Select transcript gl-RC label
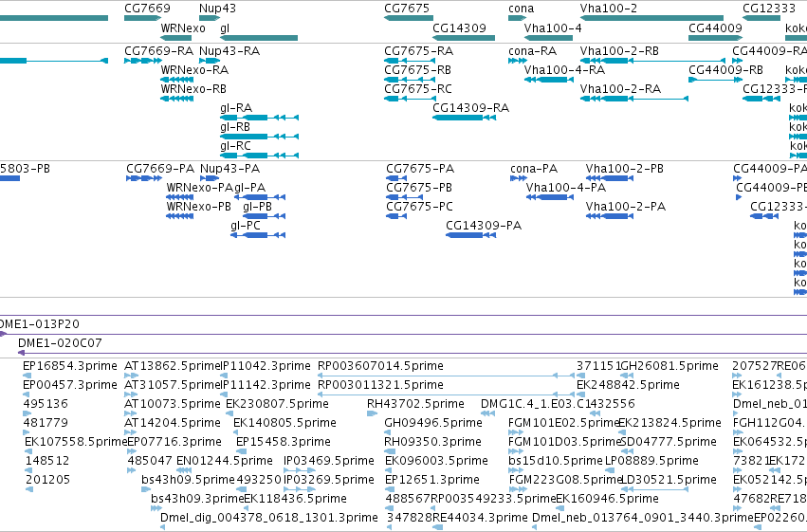The width and height of the screenshot is (807, 532). pos(236,146)
